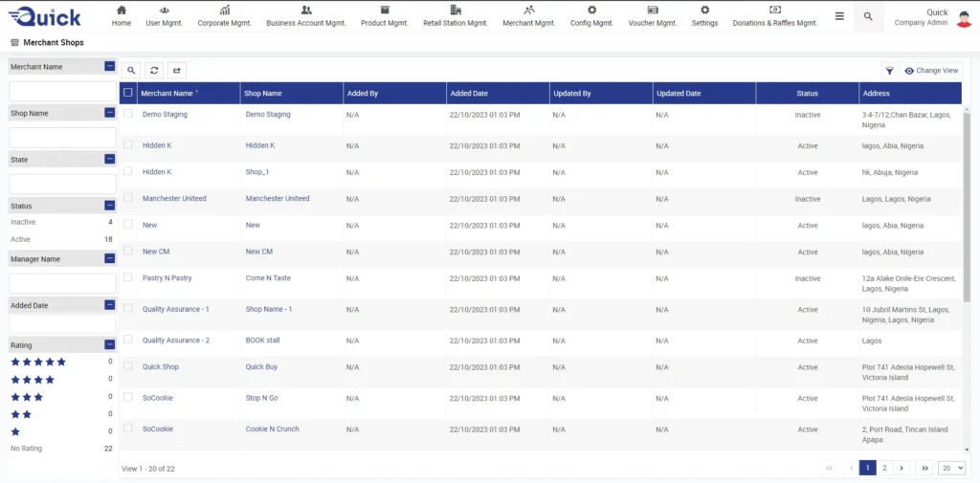This screenshot has height=483, width=980.
Task: Click the Shop Name filter input field
Action: (62, 137)
